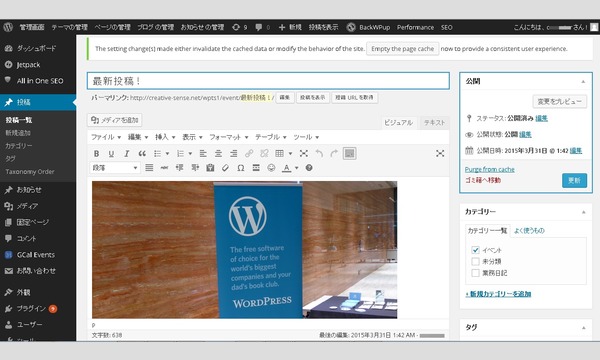This screenshot has height=360, width=600.
Task: Click the 更新 update button
Action: [574, 180]
